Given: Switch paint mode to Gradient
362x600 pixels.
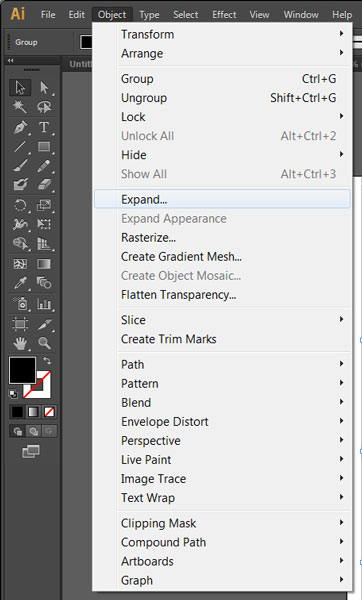Looking at the screenshot, I should tap(33, 412).
